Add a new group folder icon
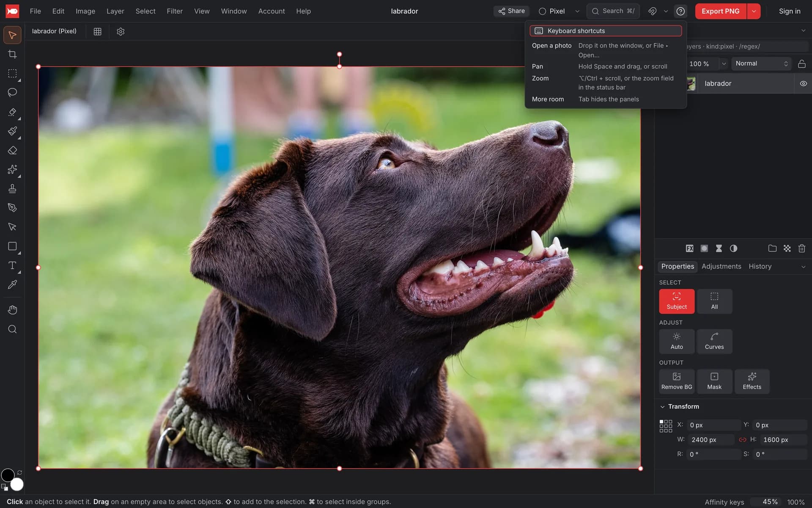Screen dimensions: 812x508 coord(772,248)
